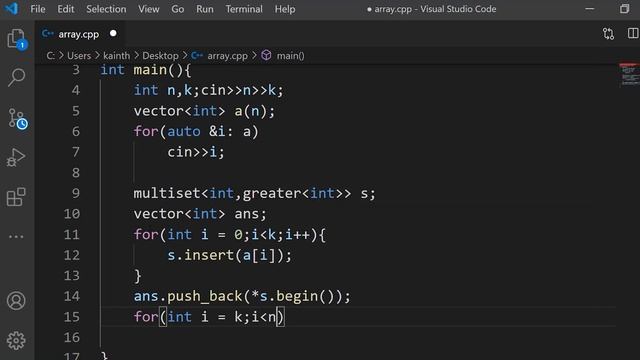This screenshot has width=640, height=360.
Task: Click line number 9 in gutter
Action: pyautogui.click(x=76, y=193)
